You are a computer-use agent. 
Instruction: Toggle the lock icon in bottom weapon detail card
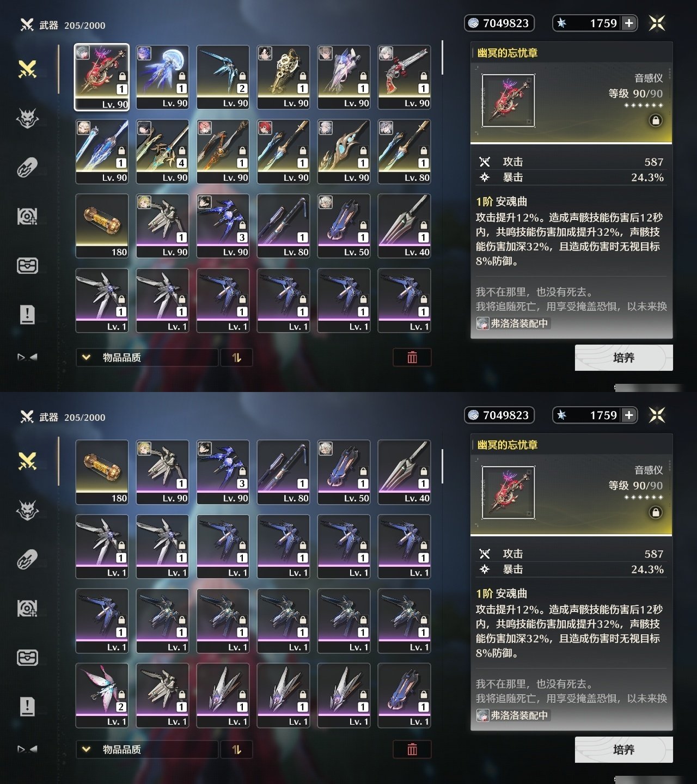[x=656, y=512]
